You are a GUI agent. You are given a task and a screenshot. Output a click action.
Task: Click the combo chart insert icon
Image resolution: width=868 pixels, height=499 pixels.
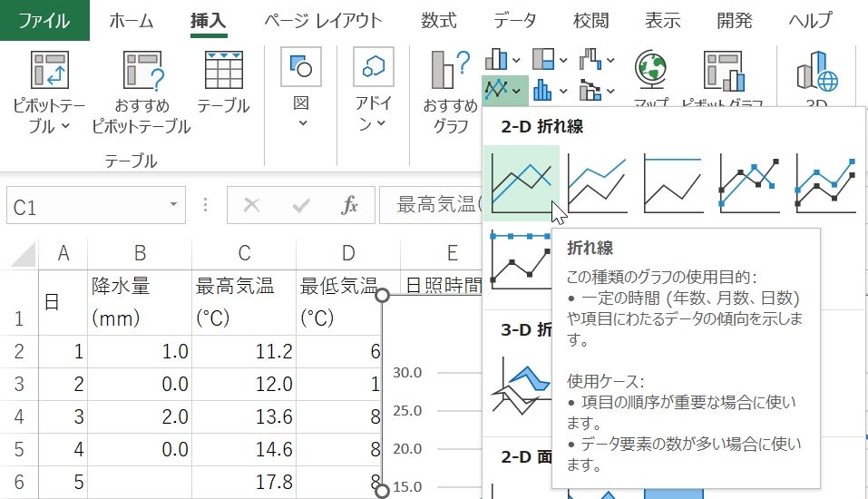tap(590, 90)
